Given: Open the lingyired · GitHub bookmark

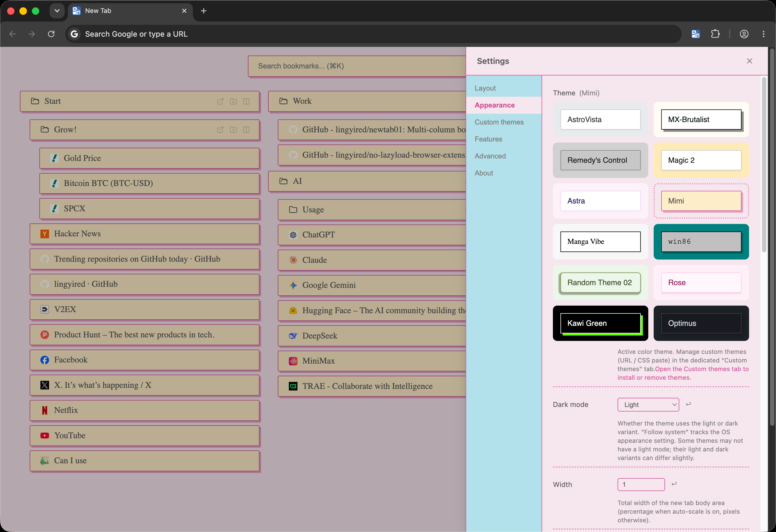Looking at the screenshot, I should pos(145,284).
